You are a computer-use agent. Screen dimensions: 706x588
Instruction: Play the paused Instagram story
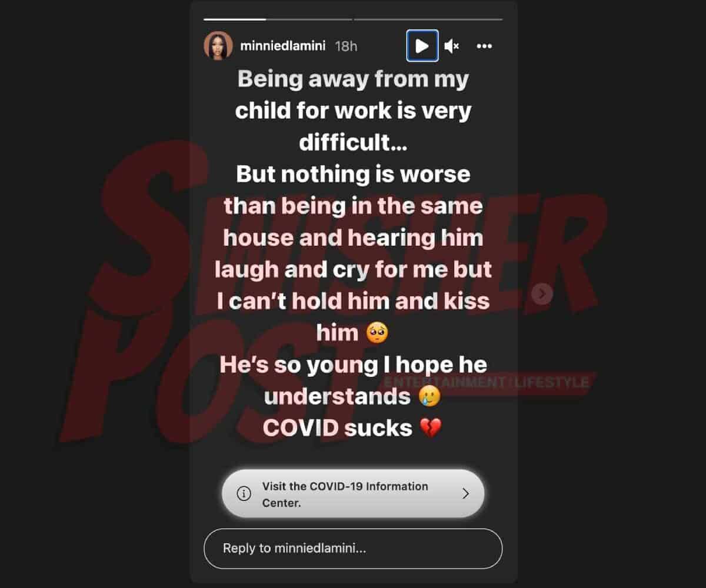click(x=422, y=46)
